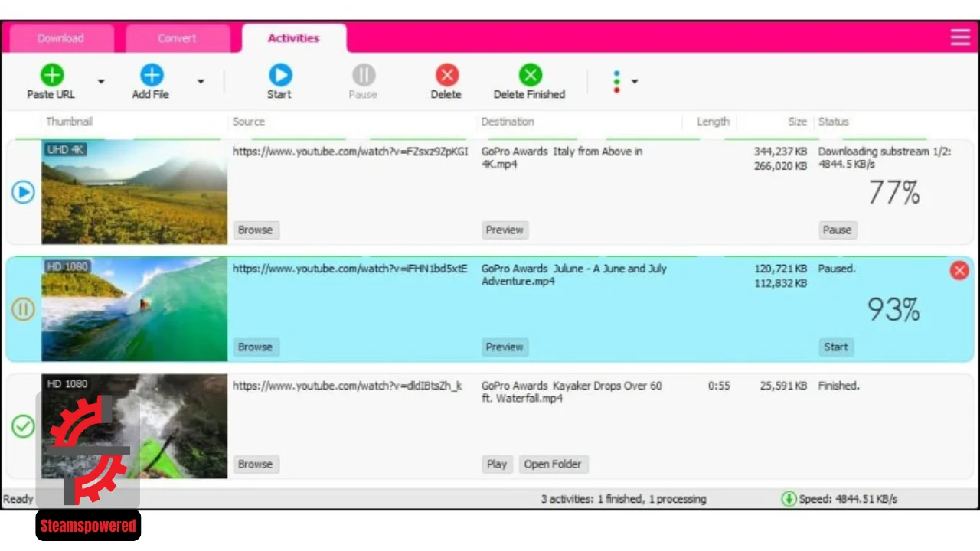
Task: Switch to the Download tab
Action: tap(60, 38)
